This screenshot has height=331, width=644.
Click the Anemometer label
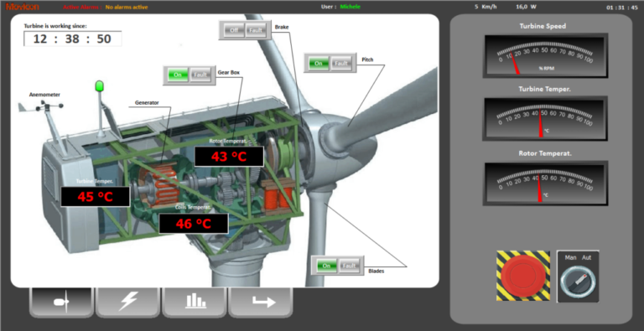[44, 95]
